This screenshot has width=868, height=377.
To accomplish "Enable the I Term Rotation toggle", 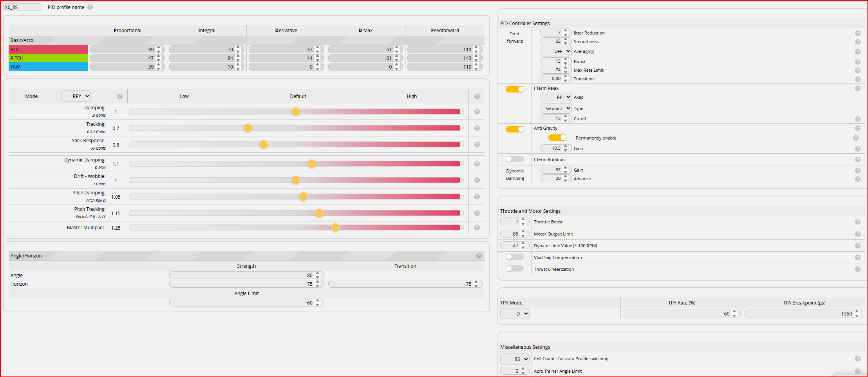I will tap(515, 159).
